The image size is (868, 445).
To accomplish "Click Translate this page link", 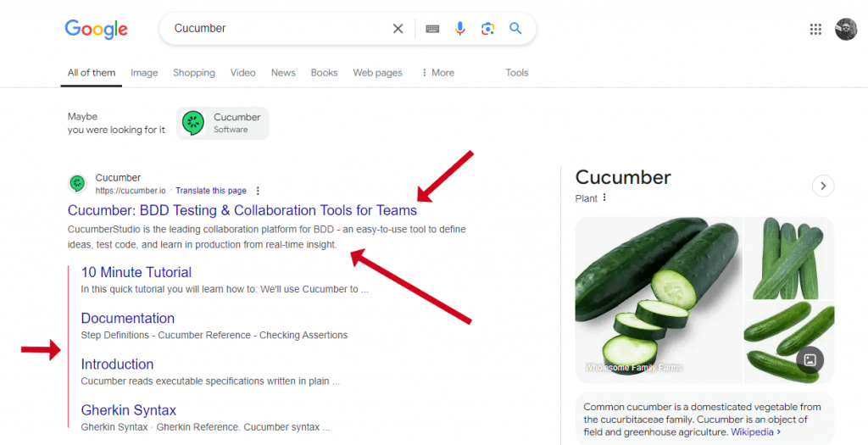I will click(x=211, y=191).
